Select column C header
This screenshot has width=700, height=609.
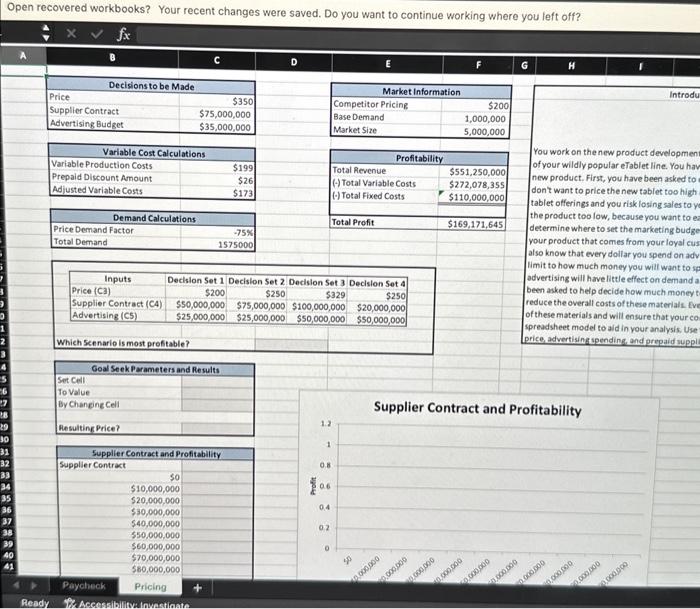coord(217,60)
